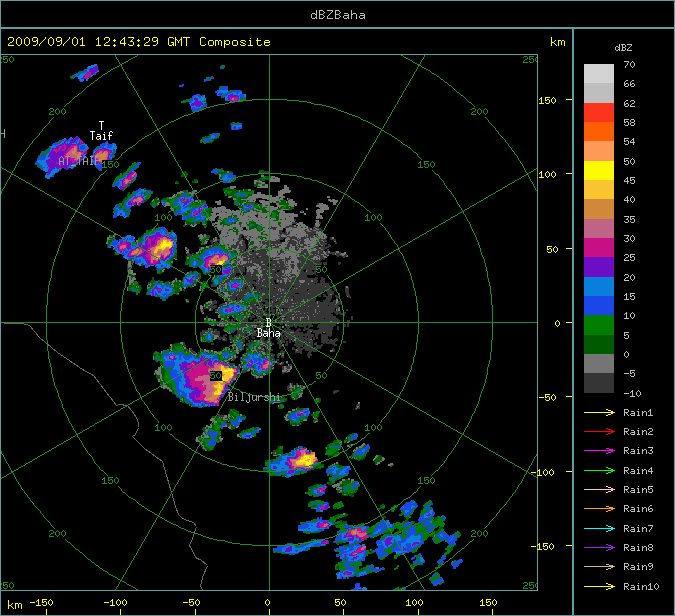Pick the bright yellow 45–50 dBZ band
This screenshot has width=675, height=616.
pos(599,170)
